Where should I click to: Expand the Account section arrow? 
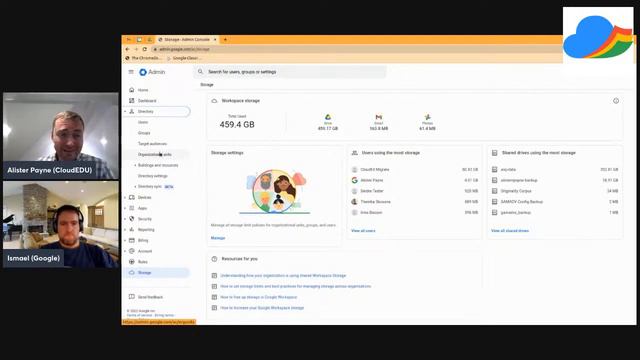point(125,251)
